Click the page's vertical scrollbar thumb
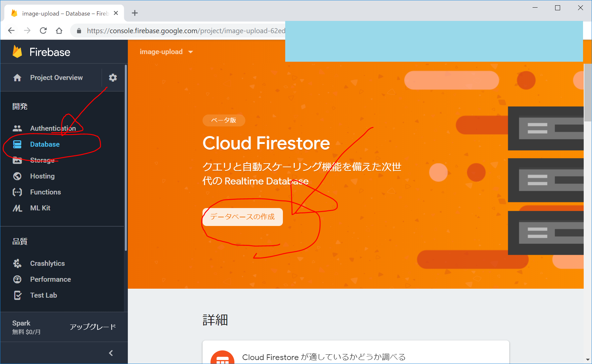 pos(588,92)
